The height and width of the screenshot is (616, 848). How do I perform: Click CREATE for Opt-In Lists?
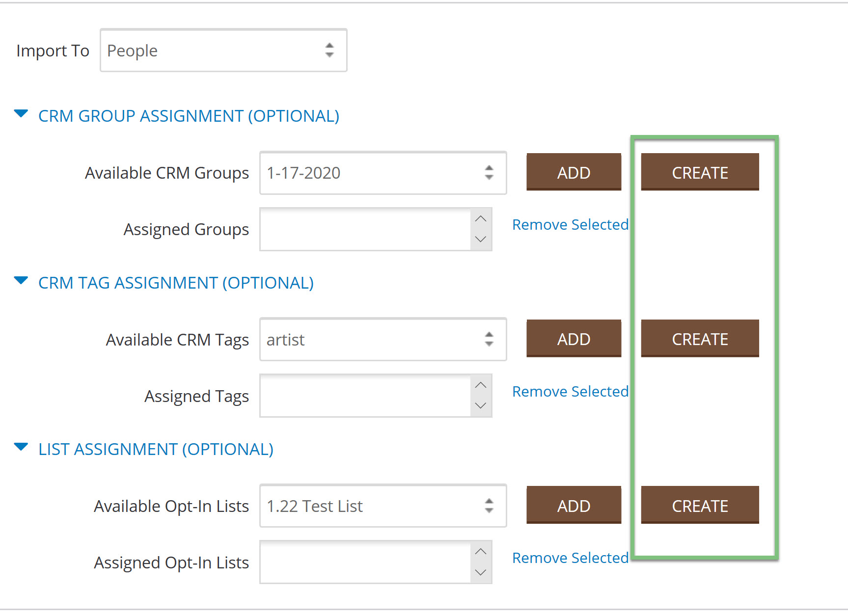click(700, 506)
